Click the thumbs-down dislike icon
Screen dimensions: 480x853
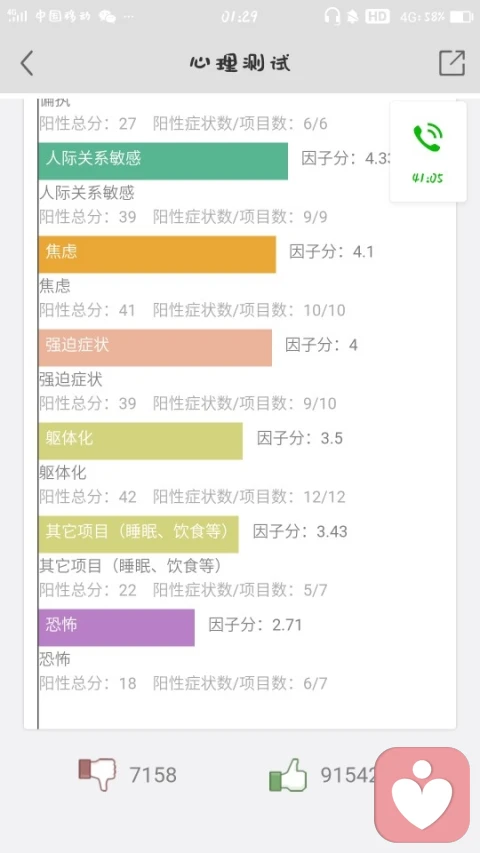pyautogui.click(x=97, y=774)
